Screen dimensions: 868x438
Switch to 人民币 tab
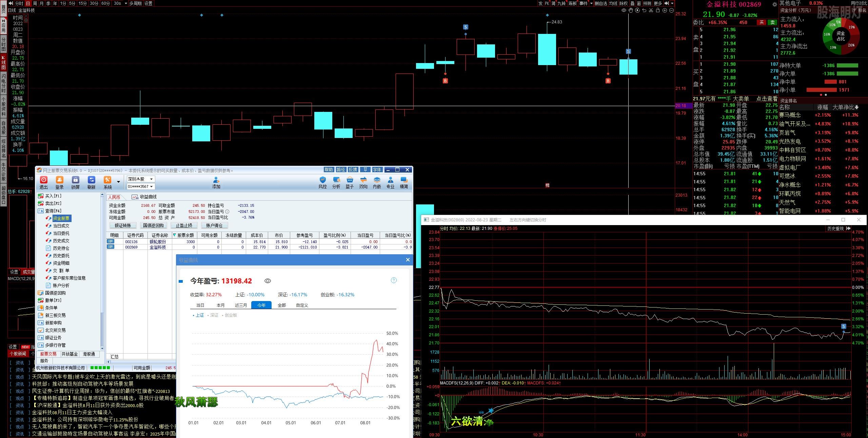point(114,197)
